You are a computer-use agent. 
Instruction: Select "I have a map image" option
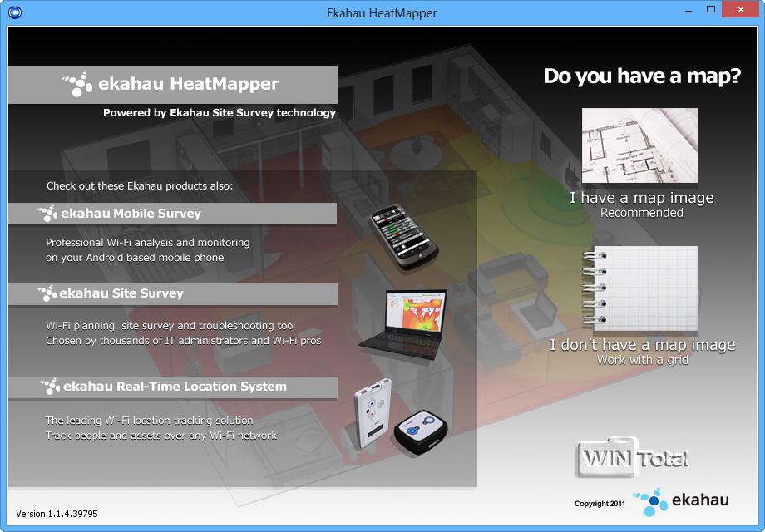[x=642, y=198]
